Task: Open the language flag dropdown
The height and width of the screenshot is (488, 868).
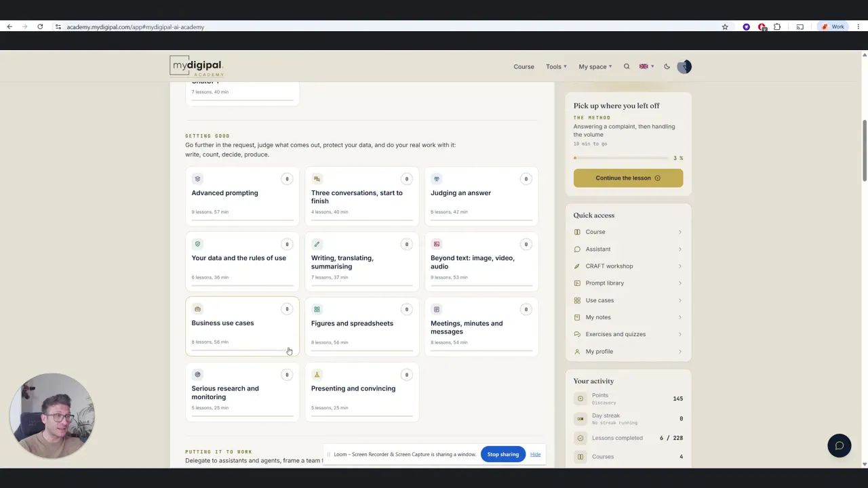Action: pos(646,66)
